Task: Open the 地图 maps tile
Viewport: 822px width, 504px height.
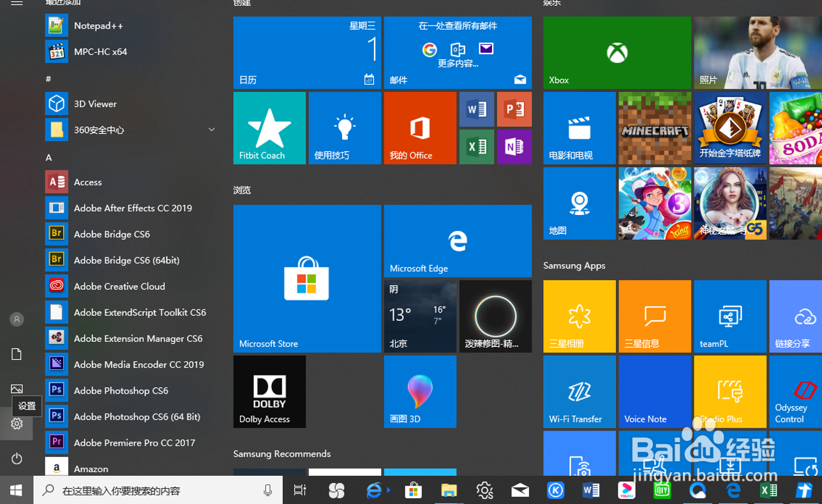Action: click(x=579, y=203)
